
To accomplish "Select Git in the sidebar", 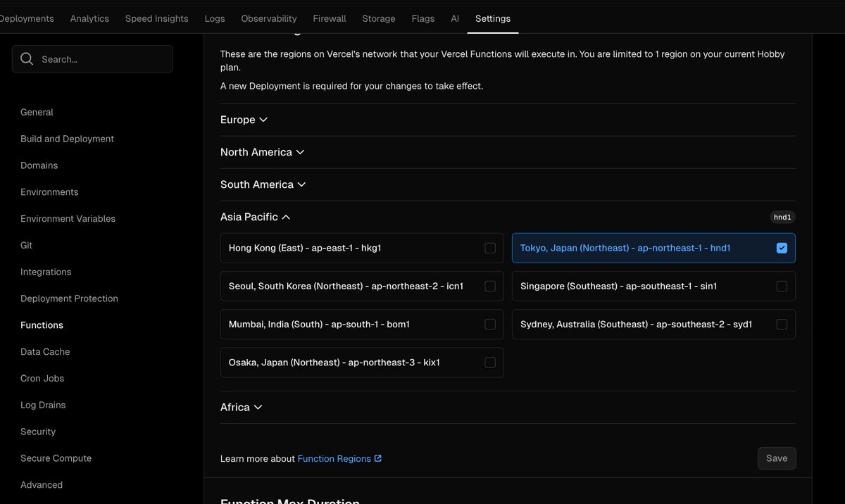I will coord(26,246).
